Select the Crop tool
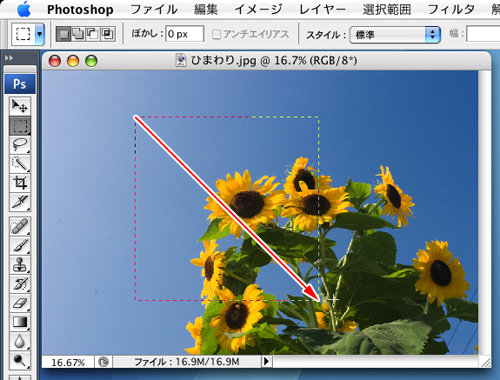 click(20, 183)
